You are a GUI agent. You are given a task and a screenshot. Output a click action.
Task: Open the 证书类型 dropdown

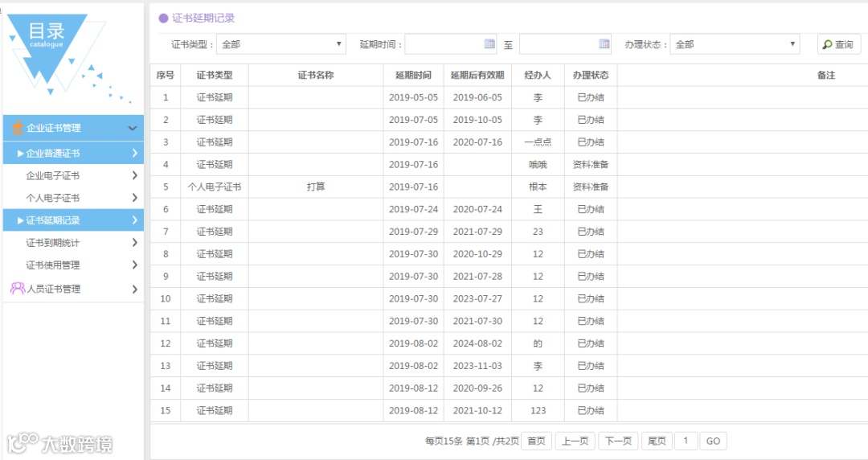click(x=281, y=44)
